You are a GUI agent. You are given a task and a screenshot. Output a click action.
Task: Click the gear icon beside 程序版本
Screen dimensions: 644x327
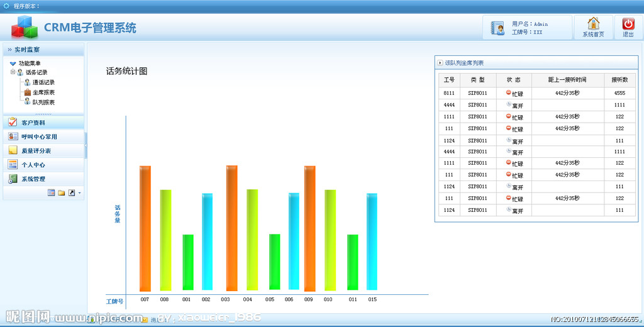coord(6,6)
